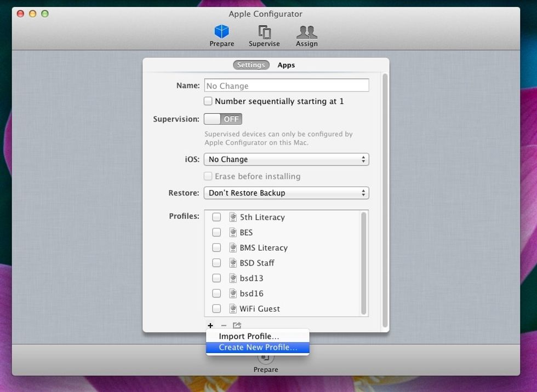Choose Create New Profile… from the popup menu
537x392 pixels.
tap(258, 347)
